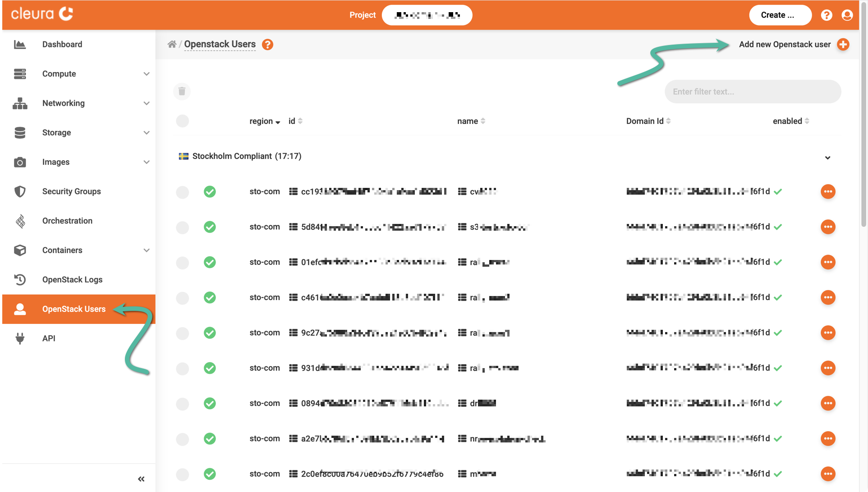Sort by enabled column header
The height and width of the screenshot is (492, 868).
(x=790, y=121)
